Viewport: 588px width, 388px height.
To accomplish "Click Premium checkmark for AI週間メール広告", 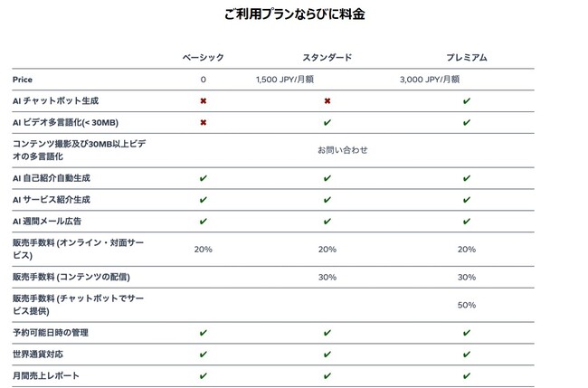I will click(466, 221).
